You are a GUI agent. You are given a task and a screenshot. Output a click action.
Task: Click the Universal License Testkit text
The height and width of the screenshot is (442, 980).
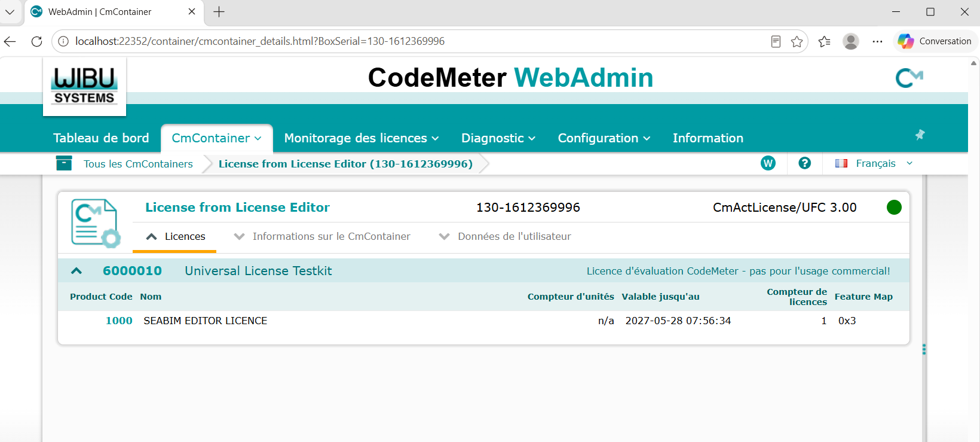click(258, 271)
